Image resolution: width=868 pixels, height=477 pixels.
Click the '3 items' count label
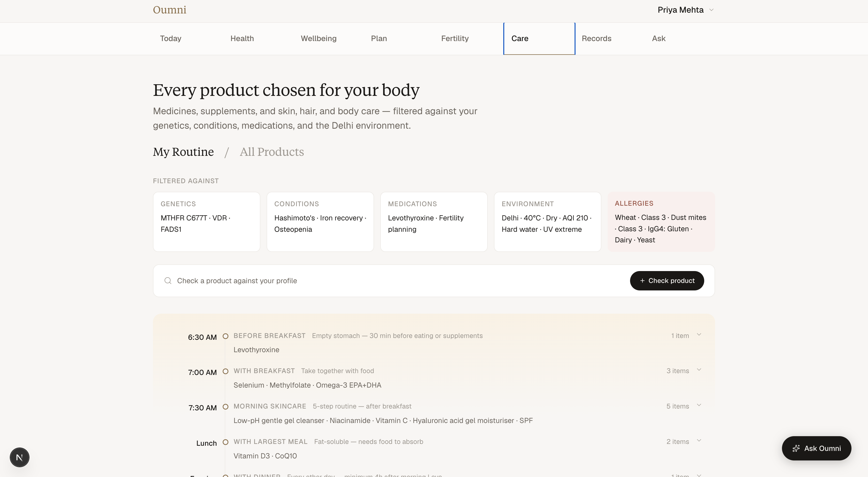point(678,371)
